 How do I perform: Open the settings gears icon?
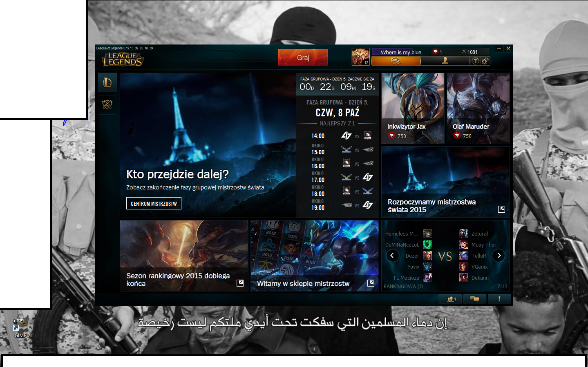485,61
